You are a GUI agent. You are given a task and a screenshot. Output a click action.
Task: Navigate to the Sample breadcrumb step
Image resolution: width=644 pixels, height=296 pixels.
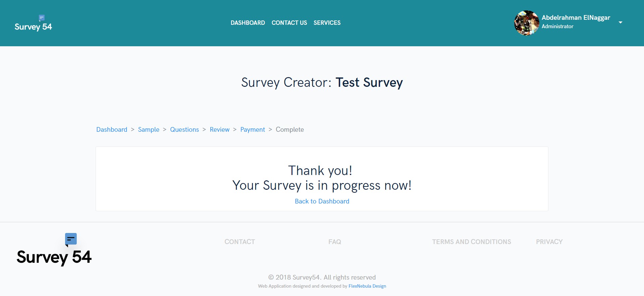pyautogui.click(x=149, y=129)
